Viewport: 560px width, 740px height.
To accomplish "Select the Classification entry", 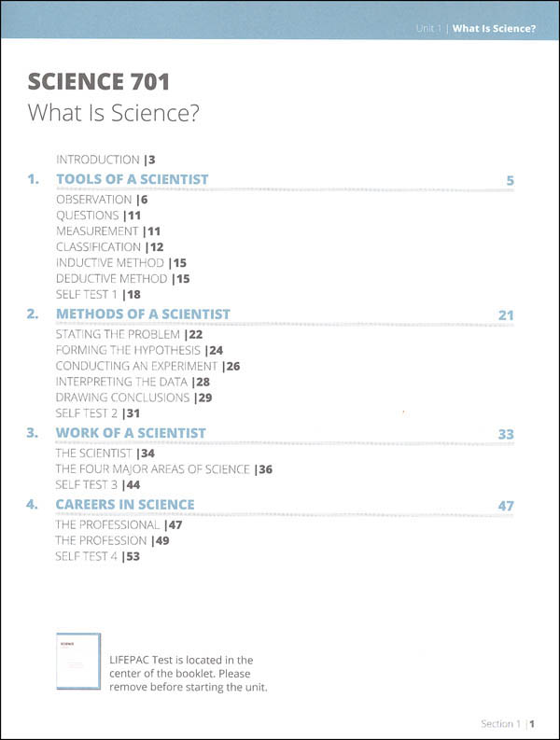I will (110, 247).
